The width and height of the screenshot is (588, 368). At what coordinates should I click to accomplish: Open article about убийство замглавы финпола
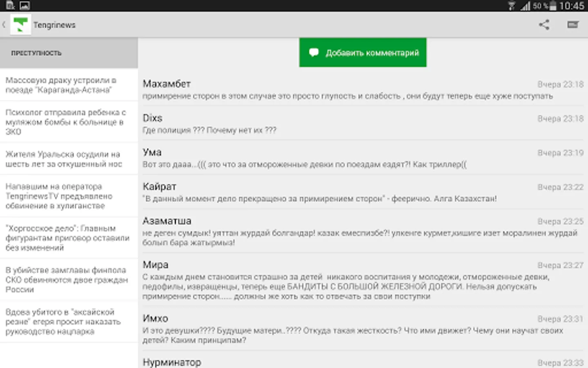click(x=69, y=280)
